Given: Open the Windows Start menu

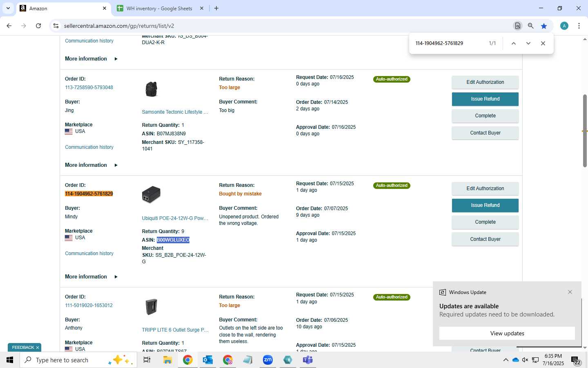Looking at the screenshot, I should (10, 360).
